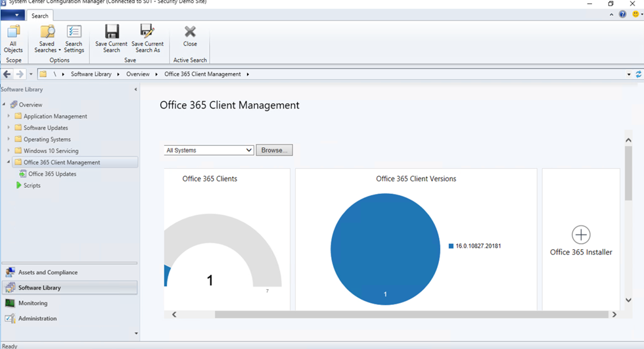Select Scripts in the tree
Viewport: 644px width, 349px height.
tap(32, 185)
